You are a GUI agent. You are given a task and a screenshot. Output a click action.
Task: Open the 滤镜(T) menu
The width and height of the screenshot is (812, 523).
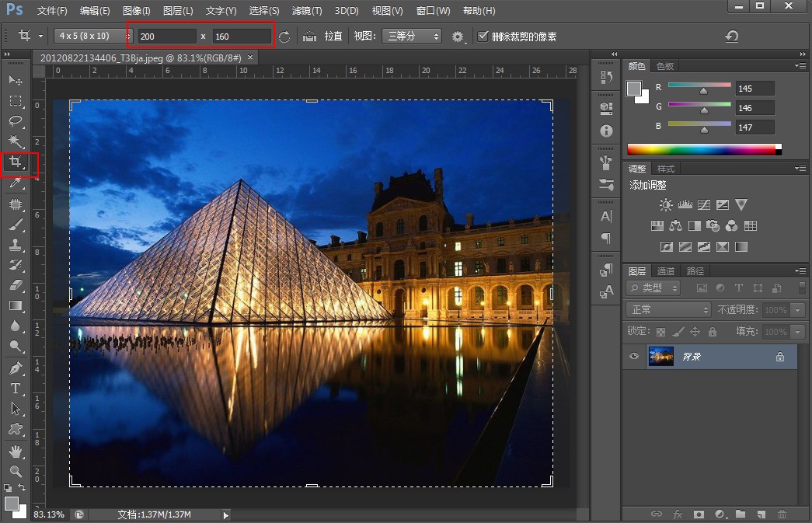tap(307, 11)
